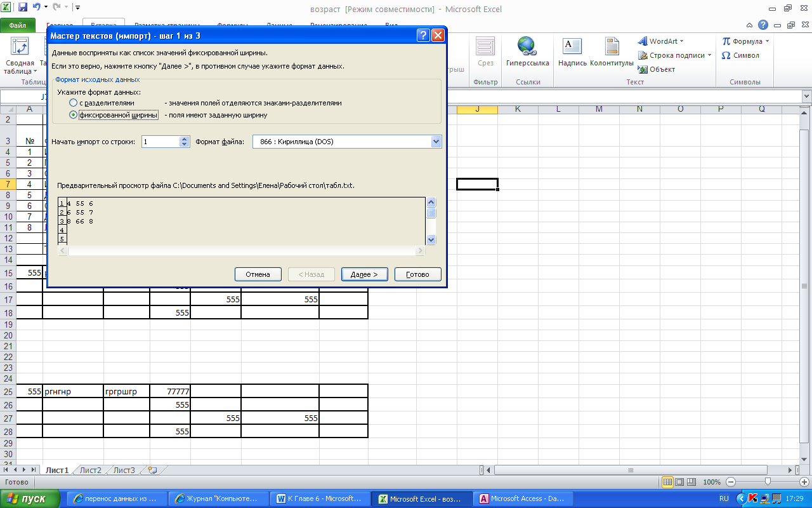812x508 pixels.
Task: Click the RU language indicator in tray
Action: point(724,498)
